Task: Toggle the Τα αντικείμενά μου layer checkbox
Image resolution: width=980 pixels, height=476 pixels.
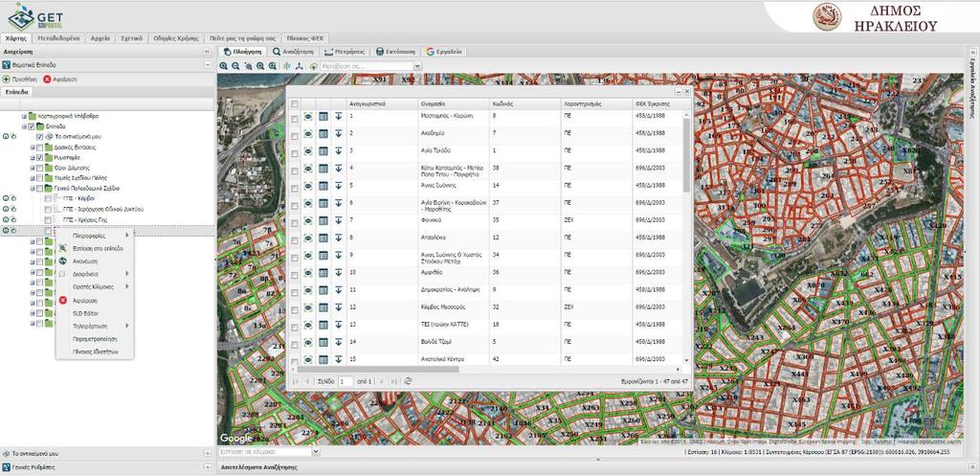Action: tap(39, 136)
